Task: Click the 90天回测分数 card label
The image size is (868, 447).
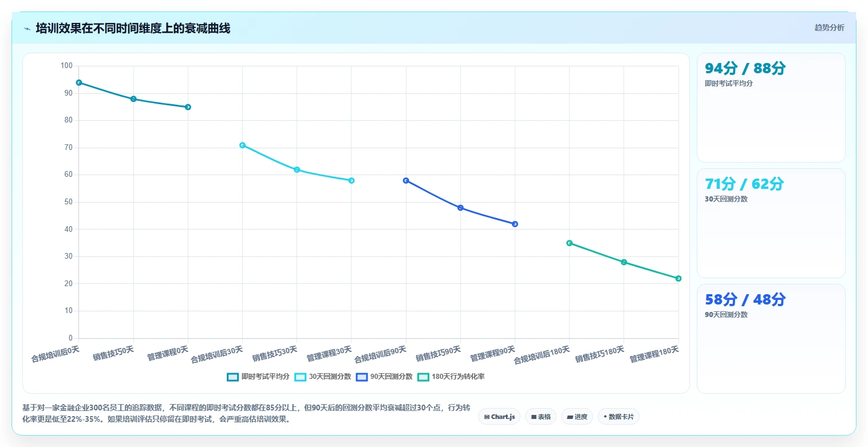Action: (726, 315)
